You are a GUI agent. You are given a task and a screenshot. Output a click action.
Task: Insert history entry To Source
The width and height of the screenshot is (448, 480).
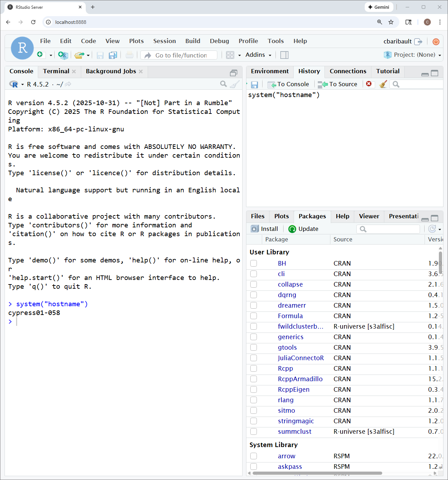click(338, 84)
